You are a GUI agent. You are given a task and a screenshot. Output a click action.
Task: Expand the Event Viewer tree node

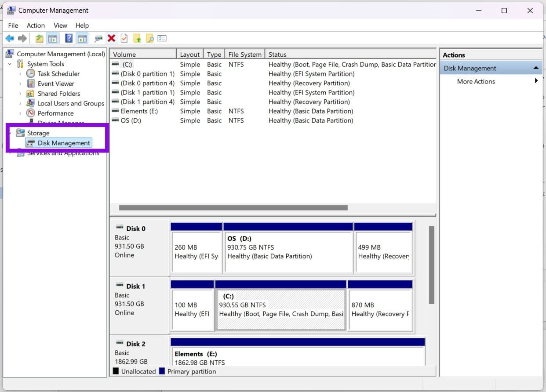pyautogui.click(x=20, y=83)
